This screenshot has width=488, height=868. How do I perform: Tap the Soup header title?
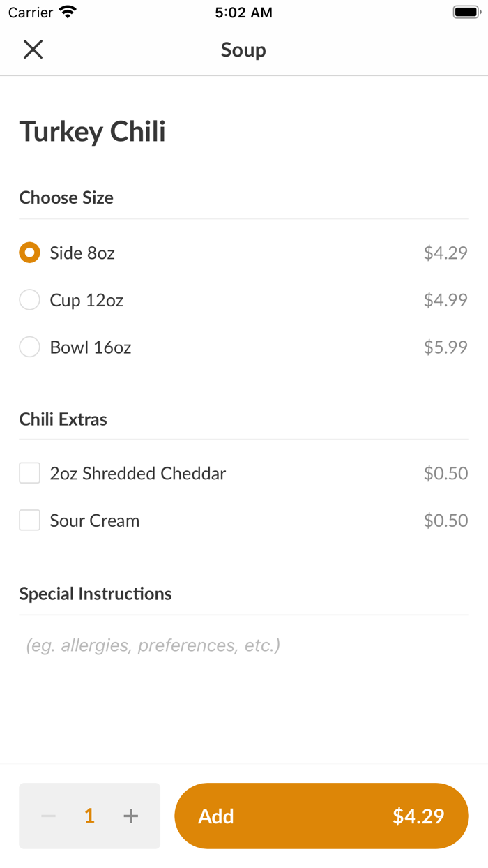pos(243,50)
